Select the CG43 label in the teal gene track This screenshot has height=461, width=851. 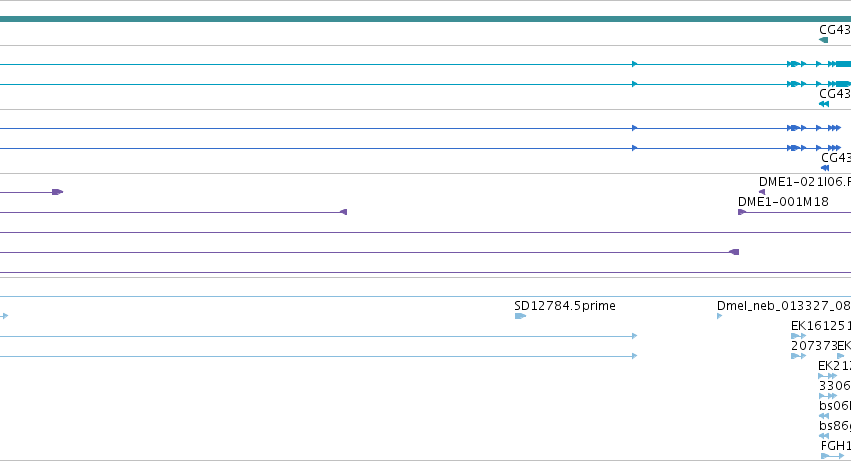point(835,30)
